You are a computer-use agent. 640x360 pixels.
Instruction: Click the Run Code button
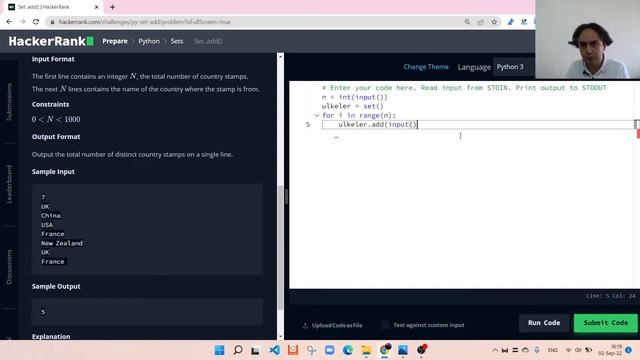coord(544,322)
